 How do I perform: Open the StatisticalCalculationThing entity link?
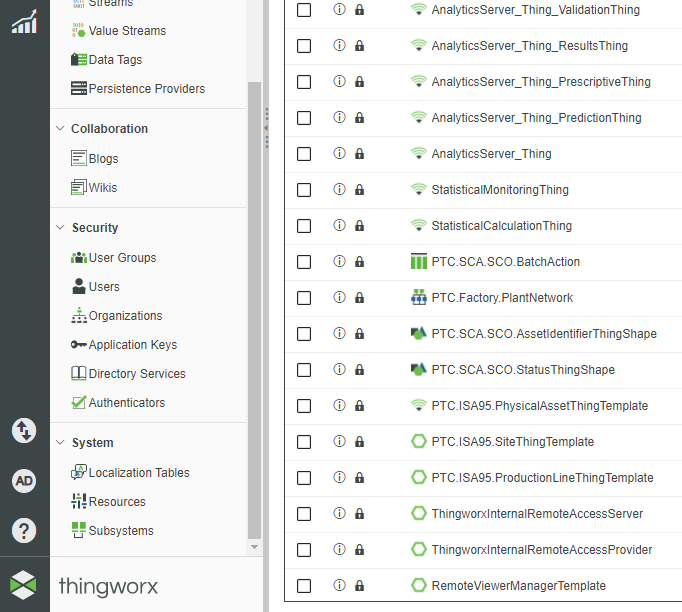click(x=501, y=226)
